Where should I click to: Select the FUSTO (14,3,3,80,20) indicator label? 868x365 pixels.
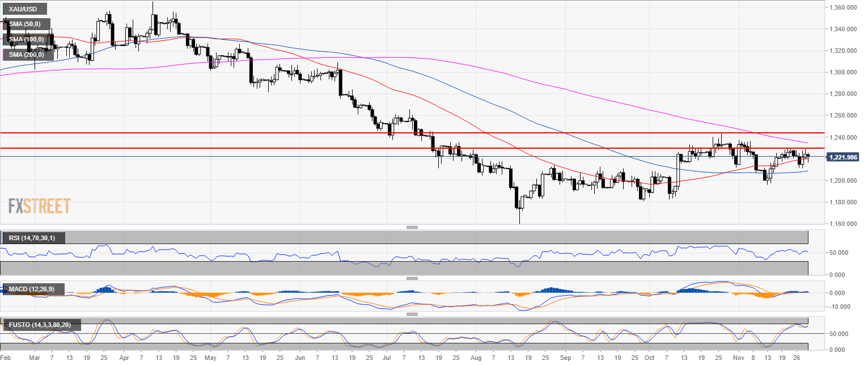[x=40, y=325]
